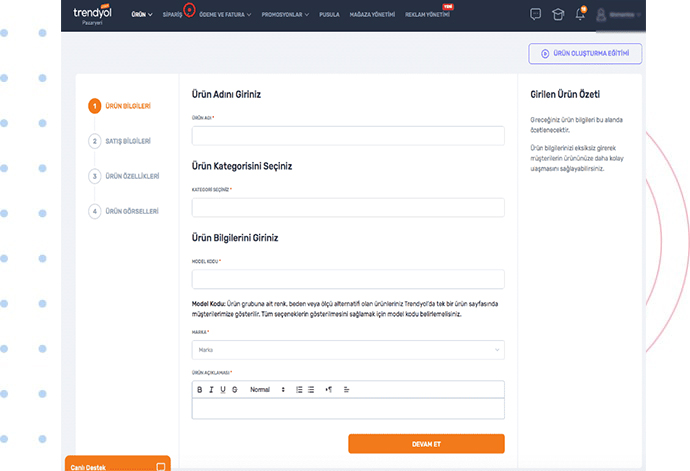Open the messages chat icon in header
The image size is (690, 471).
click(x=535, y=15)
